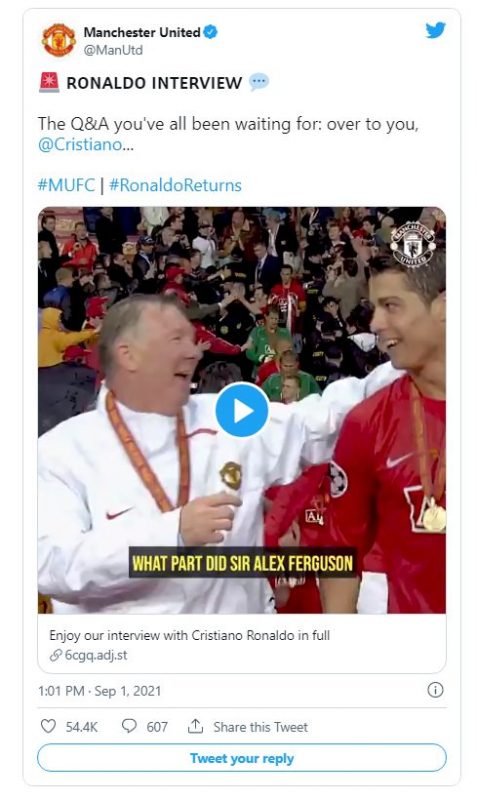Click the blue verified badge
This screenshot has height=800, width=477.
click(210, 32)
